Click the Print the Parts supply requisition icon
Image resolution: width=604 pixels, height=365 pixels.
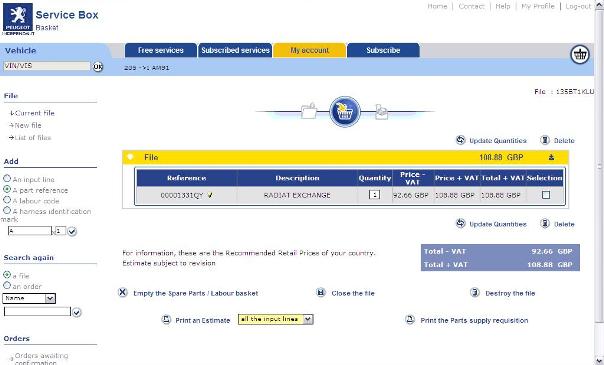pos(410,320)
